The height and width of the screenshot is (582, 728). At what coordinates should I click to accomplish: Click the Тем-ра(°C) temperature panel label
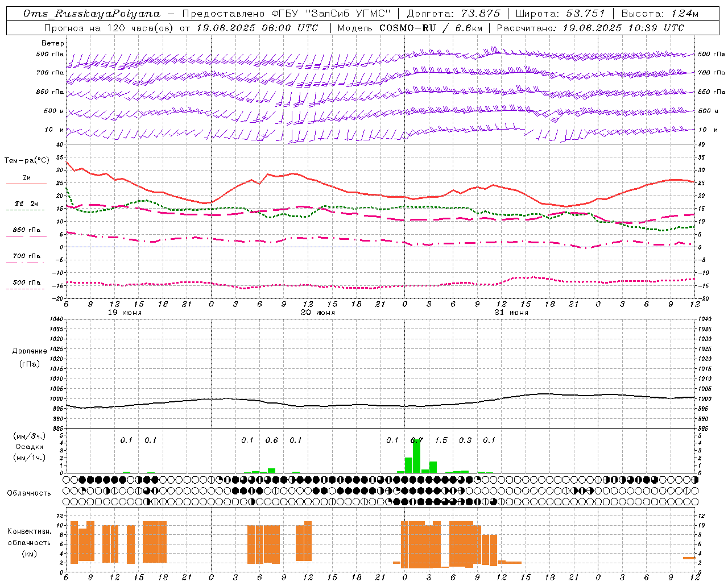click(x=27, y=161)
